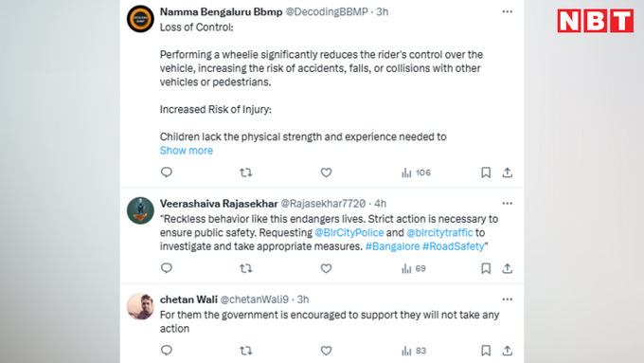Viewport: 644px width, 363px height.
Task: Reply to the Namma Bengaluru Bbmp tweet
Action: coord(167,172)
